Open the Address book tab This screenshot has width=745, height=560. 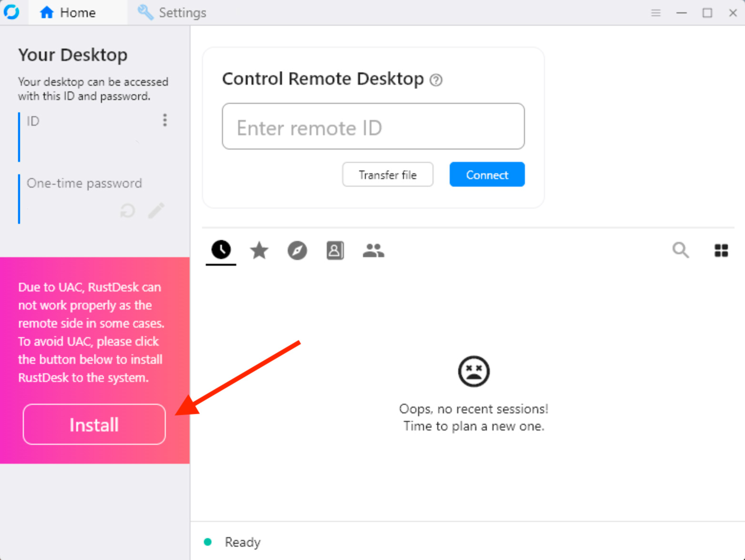(335, 250)
